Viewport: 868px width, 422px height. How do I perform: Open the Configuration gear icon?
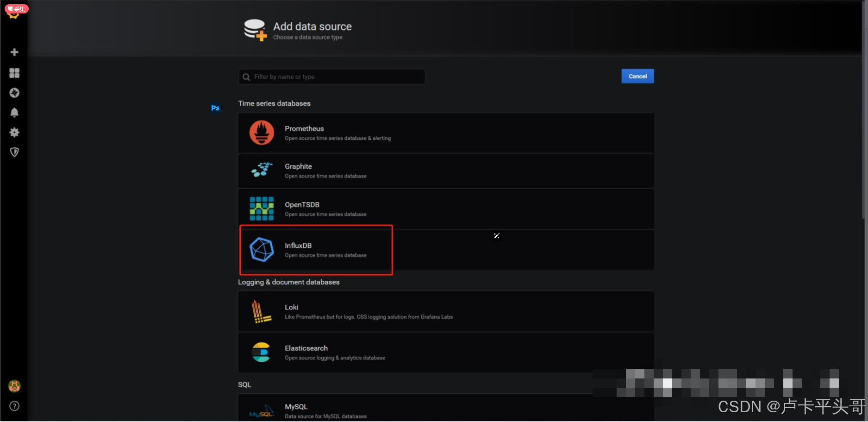14,132
